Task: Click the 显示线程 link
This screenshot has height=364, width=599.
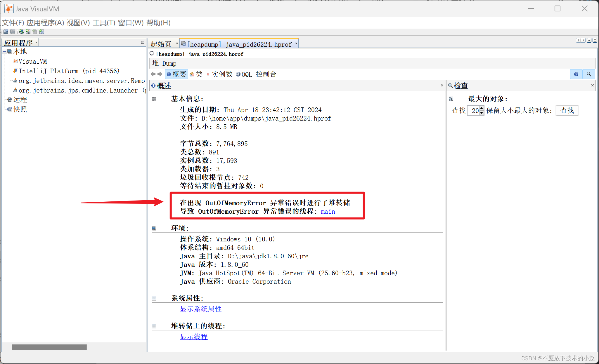Action: point(194,337)
